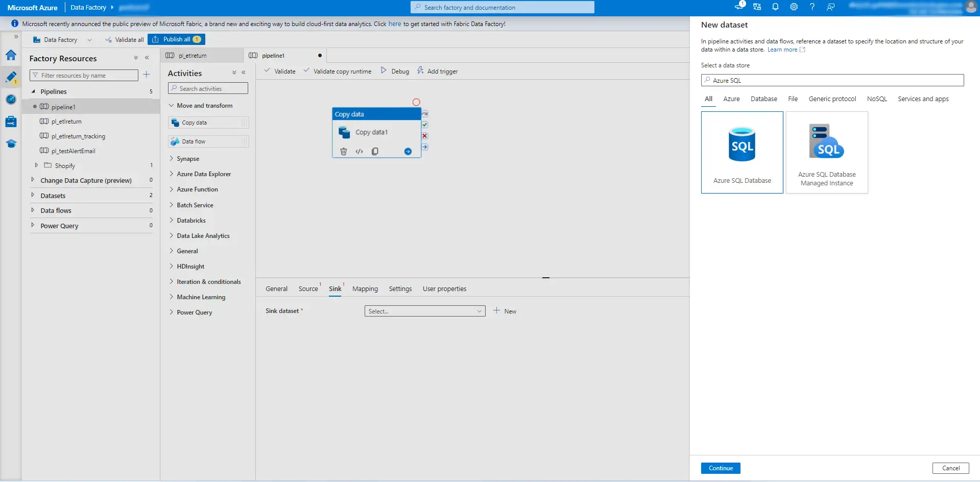The width and height of the screenshot is (980, 482).
Task: Open the settings gear in the header
Action: coord(794,7)
